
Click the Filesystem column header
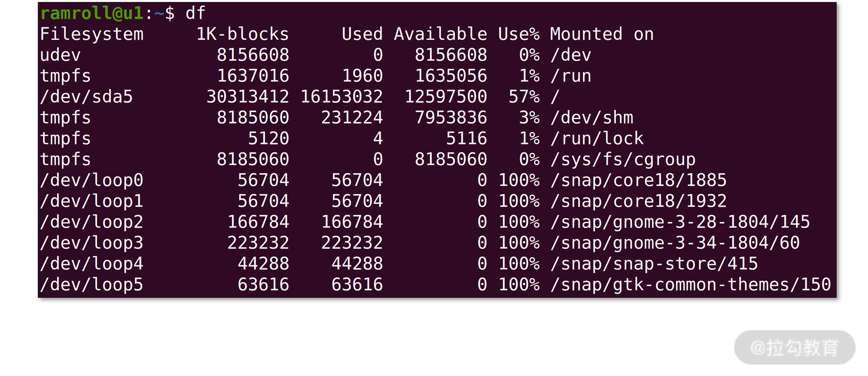(x=92, y=34)
